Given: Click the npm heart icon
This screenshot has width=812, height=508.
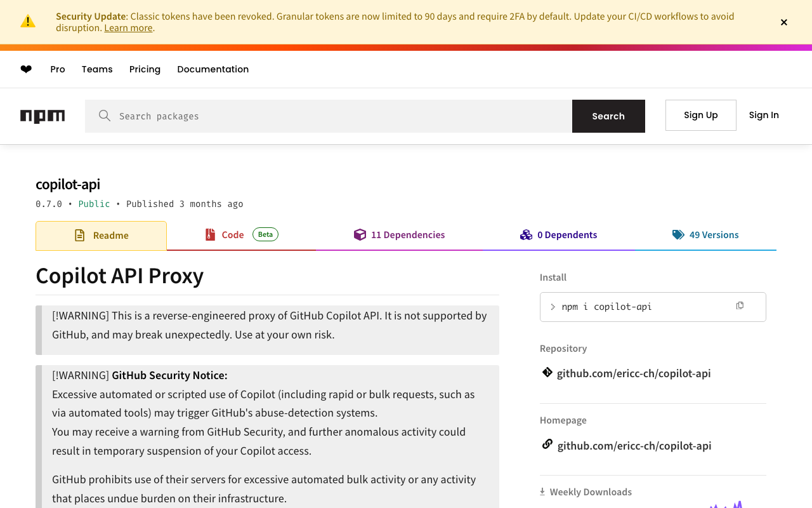Looking at the screenshot, I should coord(26,69).
